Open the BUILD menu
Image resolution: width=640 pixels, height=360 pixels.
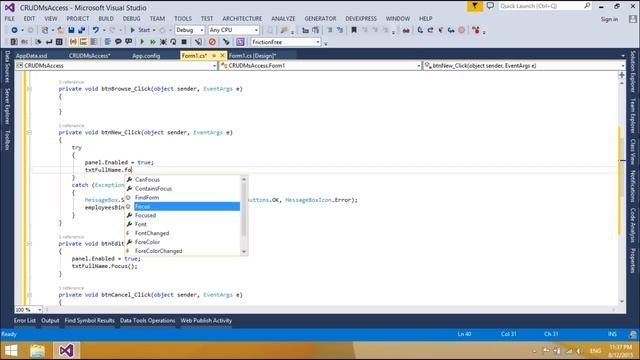click(x=106, y=19)
